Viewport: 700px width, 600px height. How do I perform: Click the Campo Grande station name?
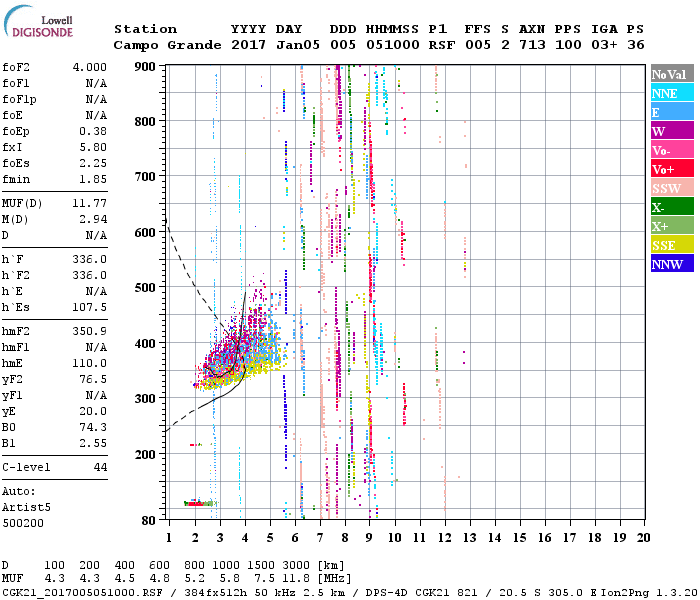coord(159,45)
